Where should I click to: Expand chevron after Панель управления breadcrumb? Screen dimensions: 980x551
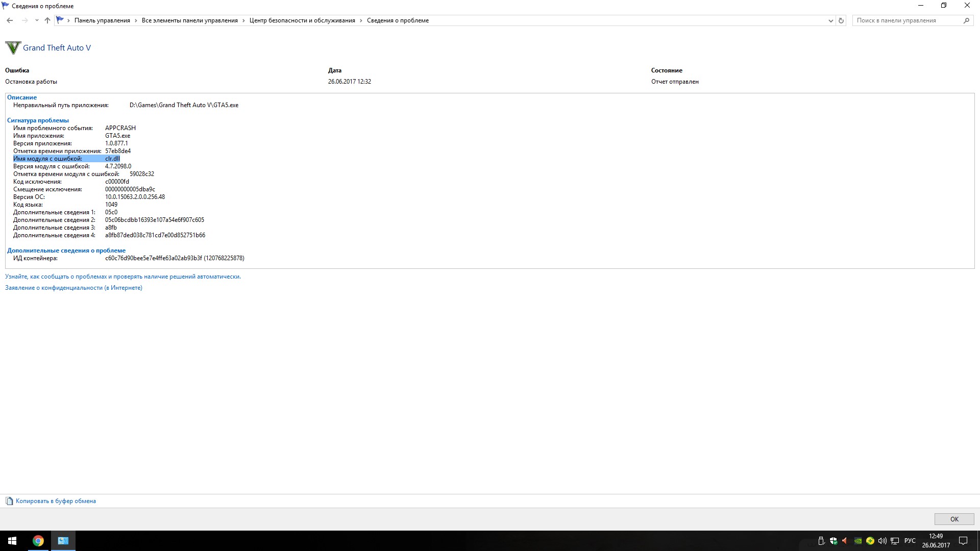click(136, 20)
